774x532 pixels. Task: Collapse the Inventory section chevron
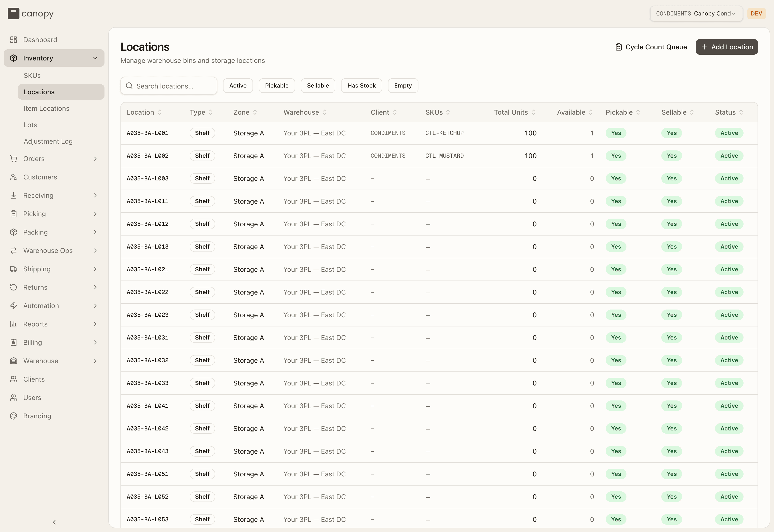click(x=95, y=58)
